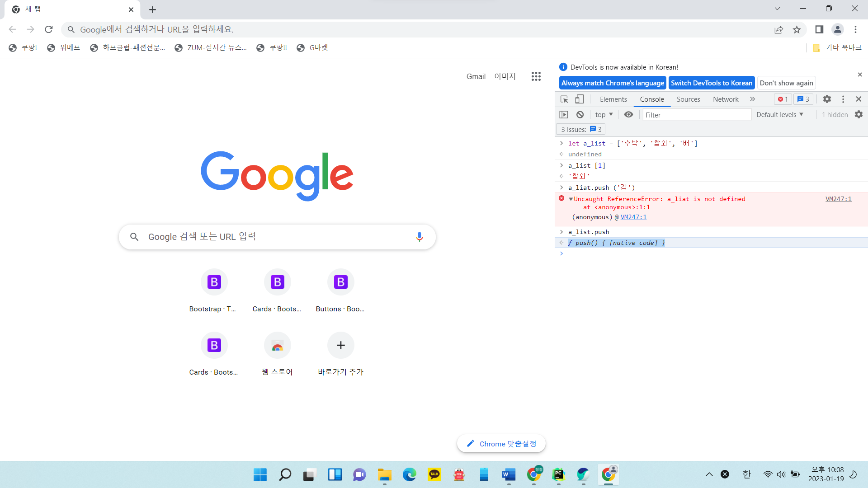This screenshot has width=868, height=488.
Task: Open the Buttons · Boo... shortcut
Action: (x=340, y=291)
